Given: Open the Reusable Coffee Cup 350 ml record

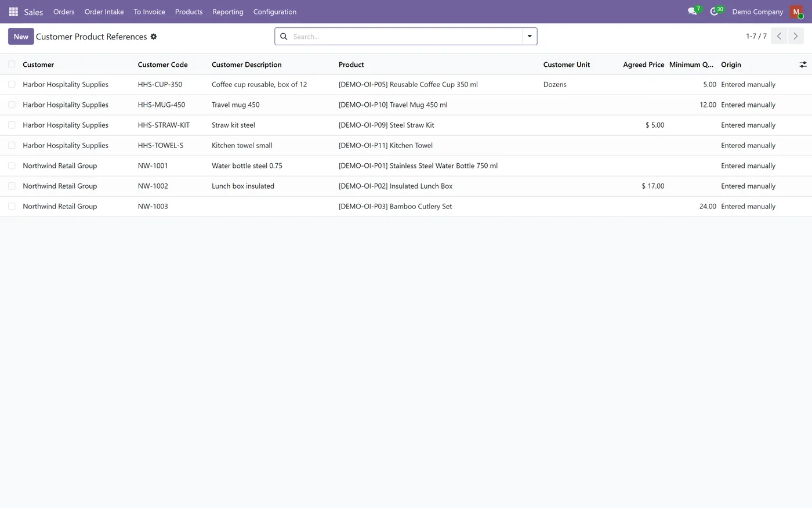Looking at the screenshot, I should coord(408,85).
